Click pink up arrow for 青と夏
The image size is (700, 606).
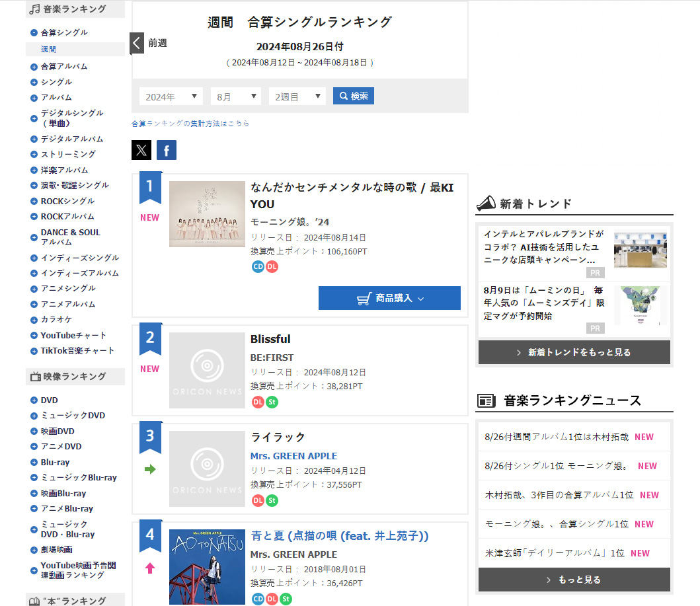coord(150,568)
